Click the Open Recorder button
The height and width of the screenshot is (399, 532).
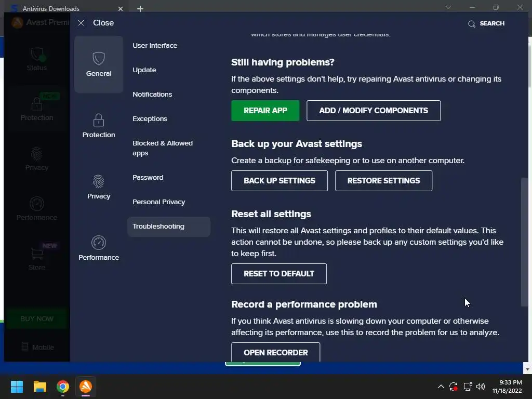[x=275, y=352]
